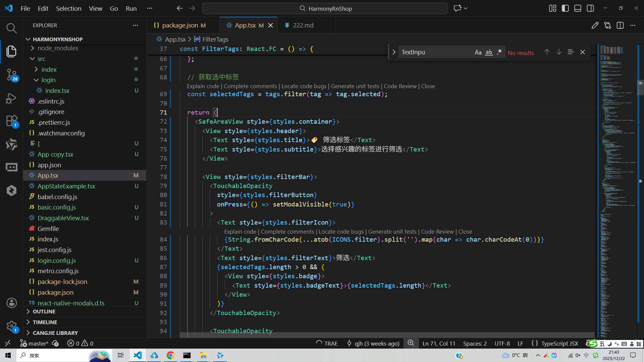Click the editor minimap scrollbar slider
644x362 pixels.
[640, 88]
